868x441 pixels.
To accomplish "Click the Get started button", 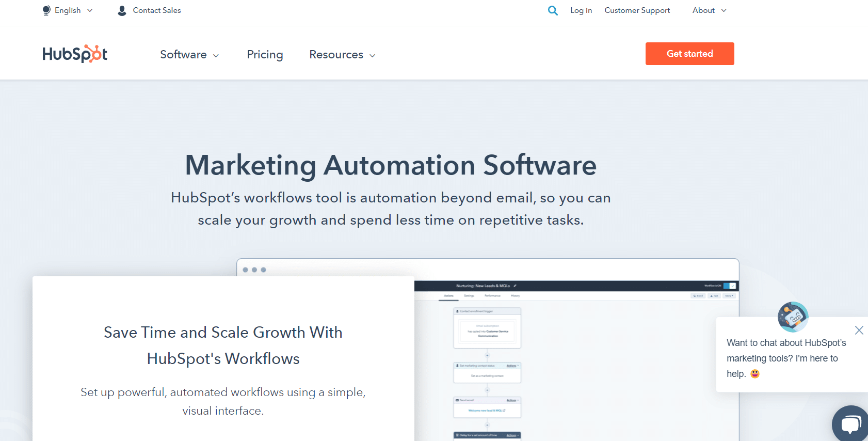I will tap(689, 54).
